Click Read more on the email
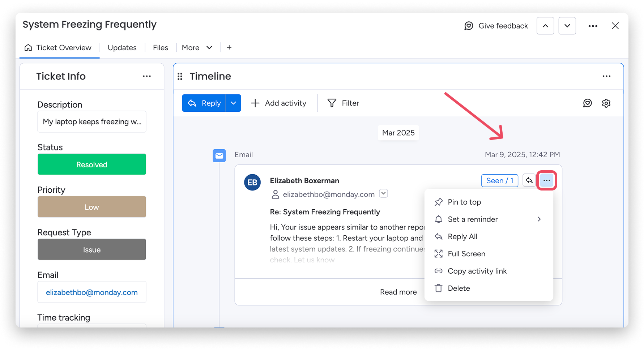The width and height of the screenshot is (644, 351). tap(398, 292)
